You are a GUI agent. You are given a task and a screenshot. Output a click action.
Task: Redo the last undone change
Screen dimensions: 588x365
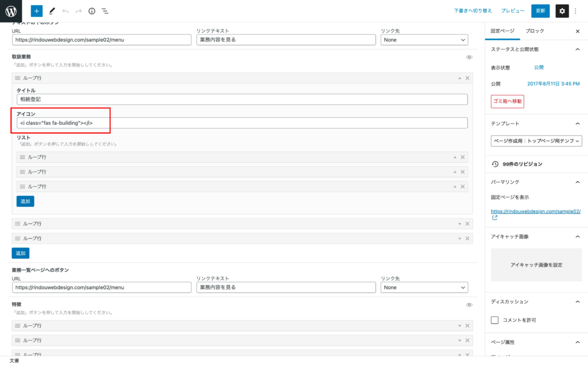click(78, 11)
